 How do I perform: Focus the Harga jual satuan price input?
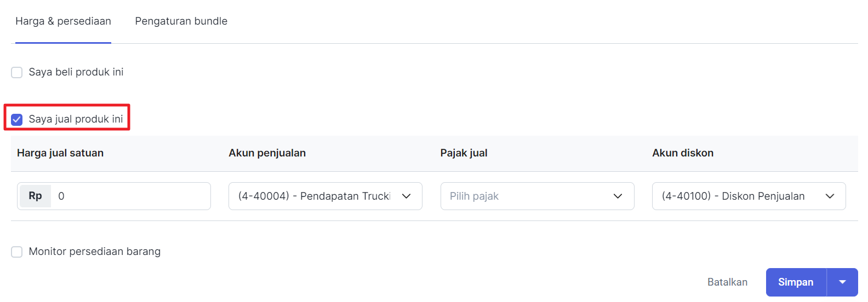(130, 196)
